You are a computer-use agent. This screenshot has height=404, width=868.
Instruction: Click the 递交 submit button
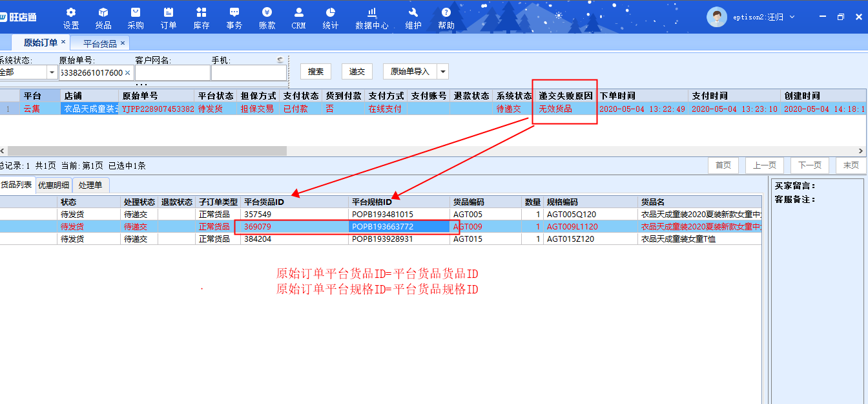coord(357,72)
